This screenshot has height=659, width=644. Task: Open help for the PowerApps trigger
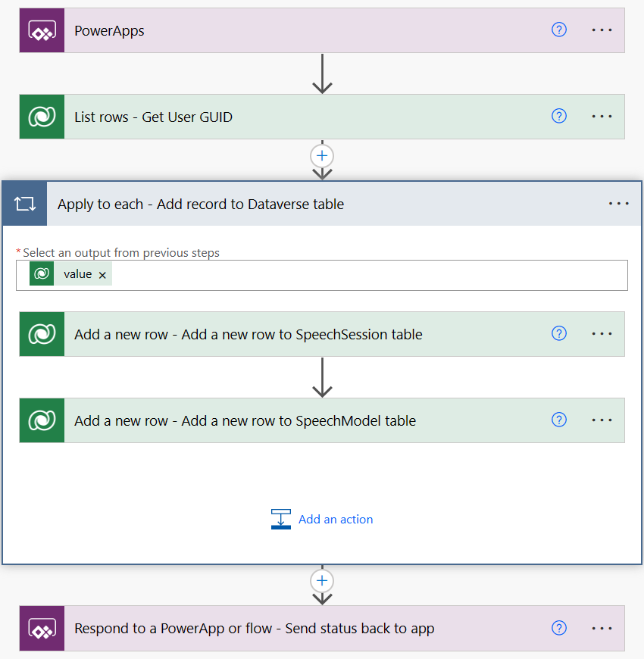point(559,30)
